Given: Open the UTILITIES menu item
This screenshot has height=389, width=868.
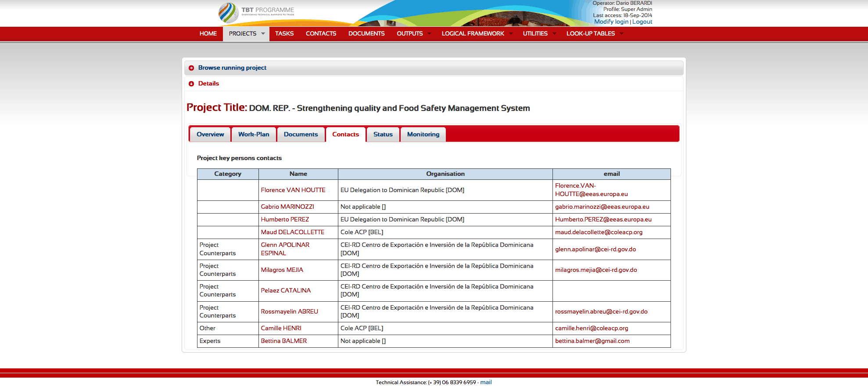Looking at the screenshot, I should pyautogui.click(x=535, y=34).
